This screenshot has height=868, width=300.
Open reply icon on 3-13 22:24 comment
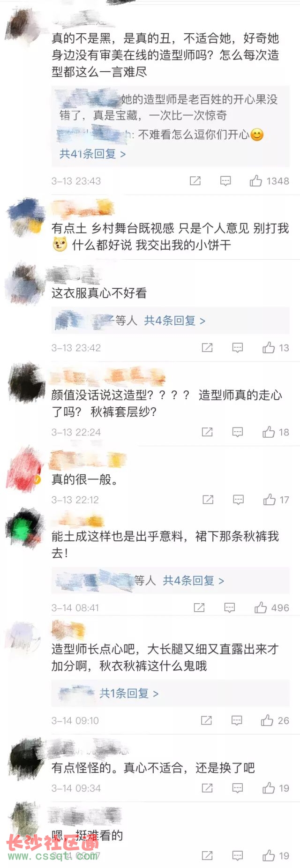pyautogui.click(x=238, y=432)
